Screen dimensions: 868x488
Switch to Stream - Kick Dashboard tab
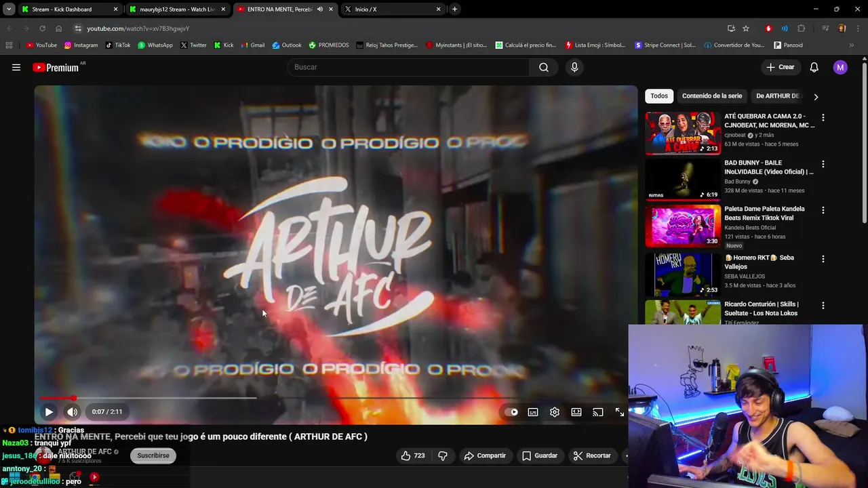pos(68,9)
